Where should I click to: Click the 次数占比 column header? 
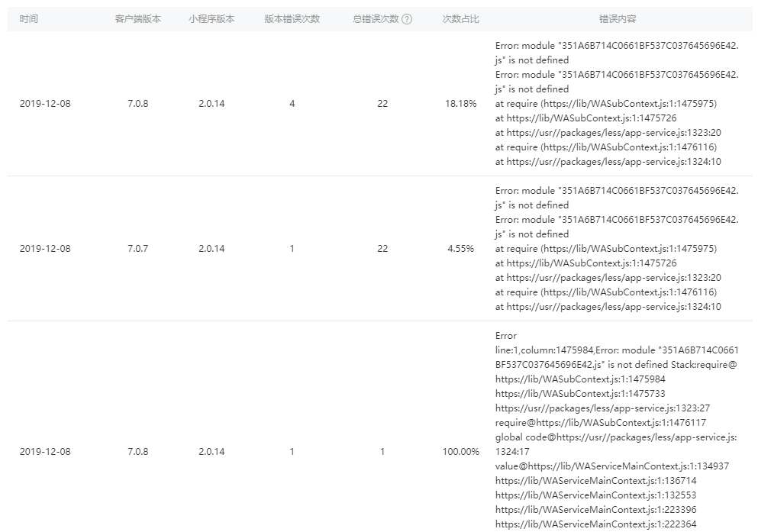tap(461, 19)
